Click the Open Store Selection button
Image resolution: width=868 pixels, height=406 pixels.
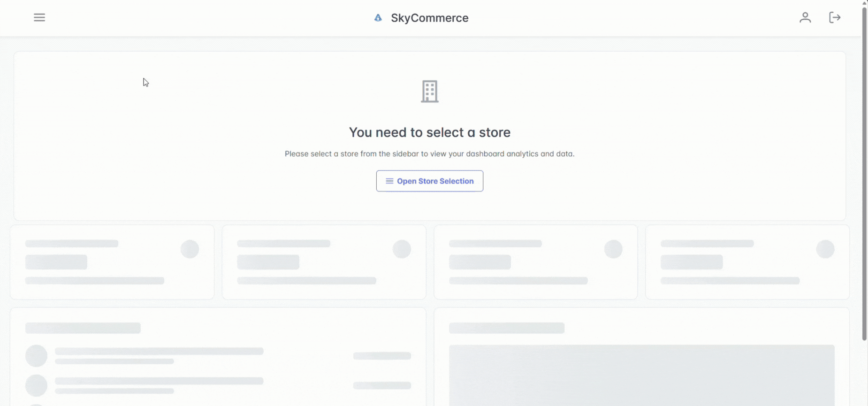[x=430, y=181]
